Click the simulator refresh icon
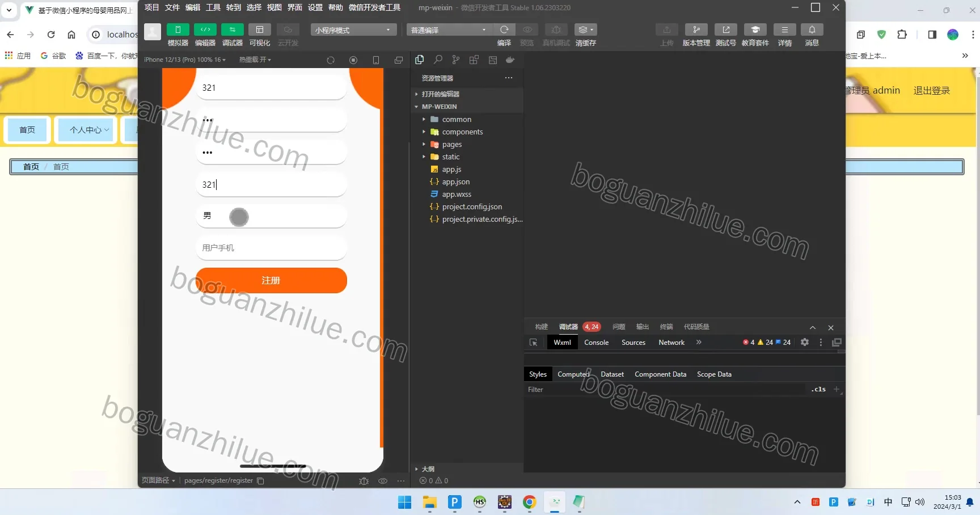Screen dimensions: 980x515 (331, 60)
